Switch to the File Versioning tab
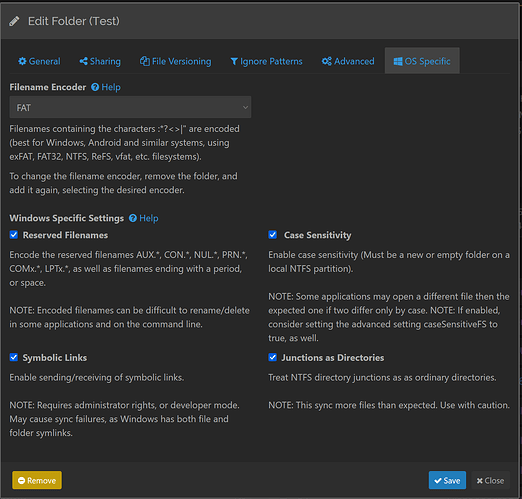Image resolution: width=522 pixels, height=499 pixels. [x=176, y=61]
